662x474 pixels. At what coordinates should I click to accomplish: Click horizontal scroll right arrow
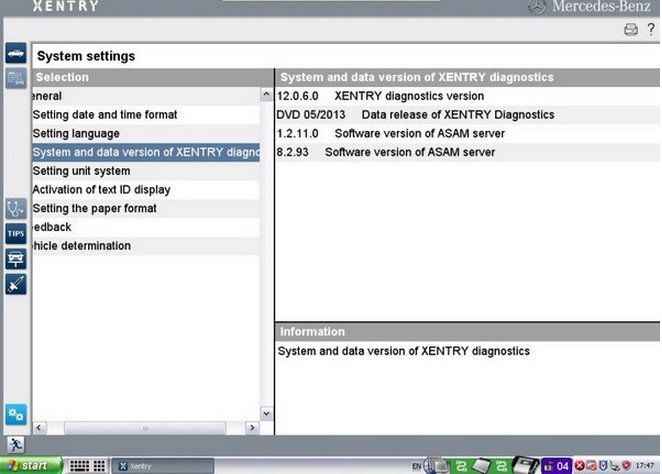click(252, 428)
